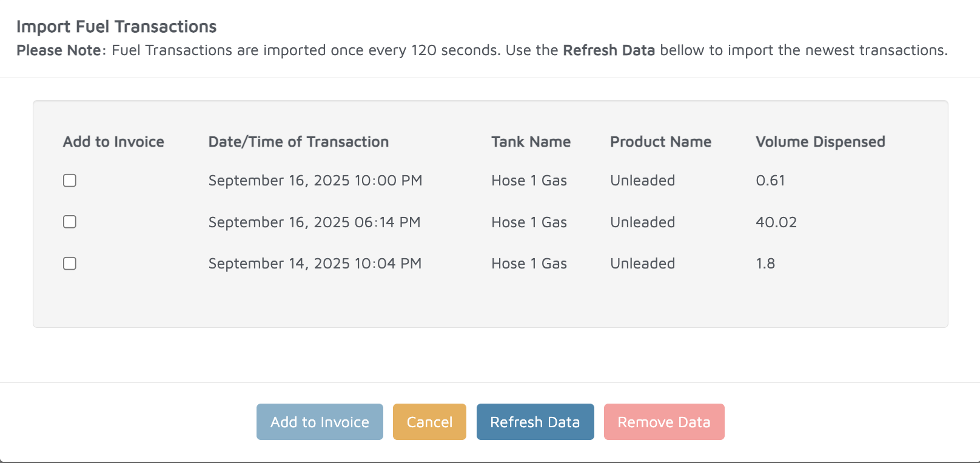Select the September 14 transaction checkbox
The height and width of the screenshot is (463, 980).
(70, 264)
